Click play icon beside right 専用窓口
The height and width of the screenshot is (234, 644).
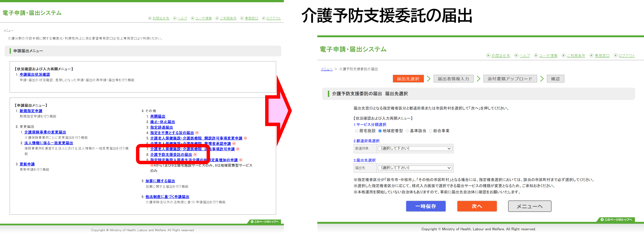point(591,56)
